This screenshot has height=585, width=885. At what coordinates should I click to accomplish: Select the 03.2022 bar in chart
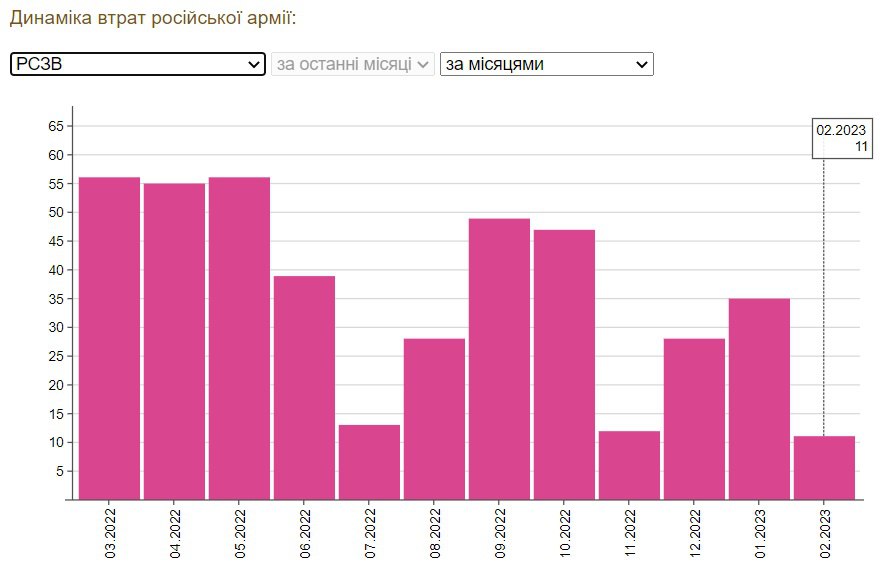click(109, 338)
